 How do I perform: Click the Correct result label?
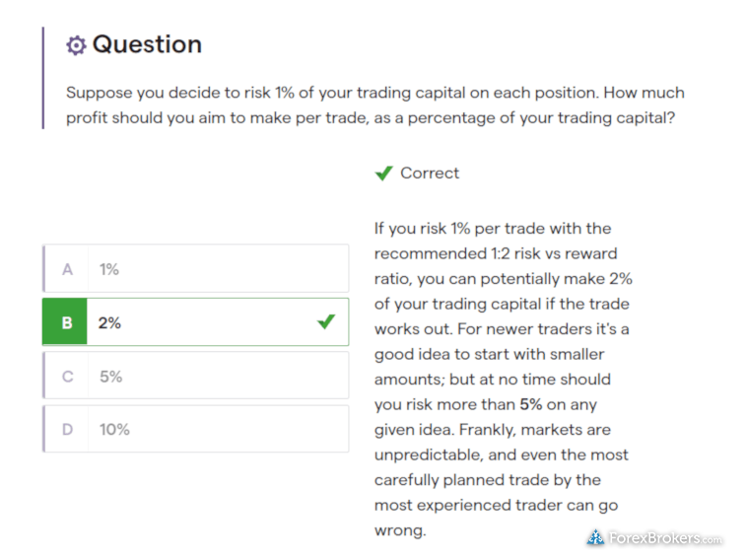pyautogui.click(x=430, y=173)
